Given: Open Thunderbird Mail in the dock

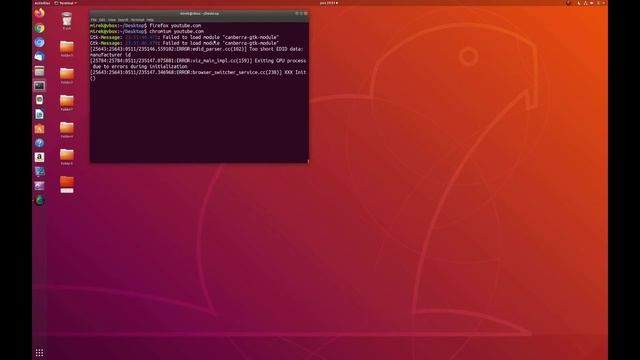Looking at the screenshot, I should pyautogui.click(x=39, y=57).
